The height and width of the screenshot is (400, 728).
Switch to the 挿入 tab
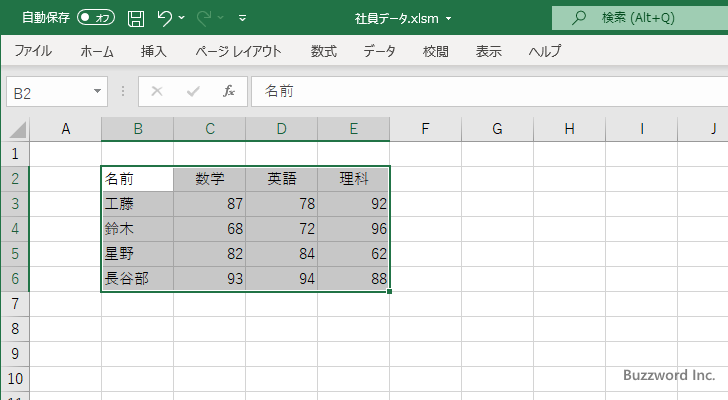(x=154, y=51)
